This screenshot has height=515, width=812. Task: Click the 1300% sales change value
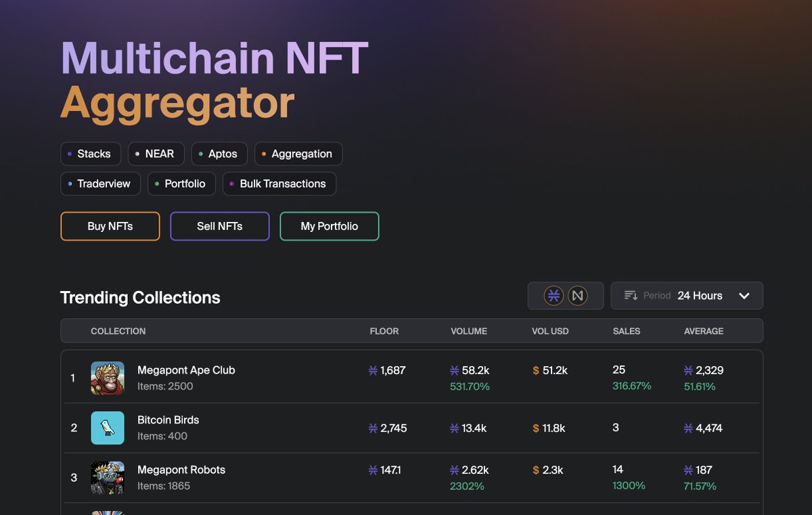tap(629, 485)
